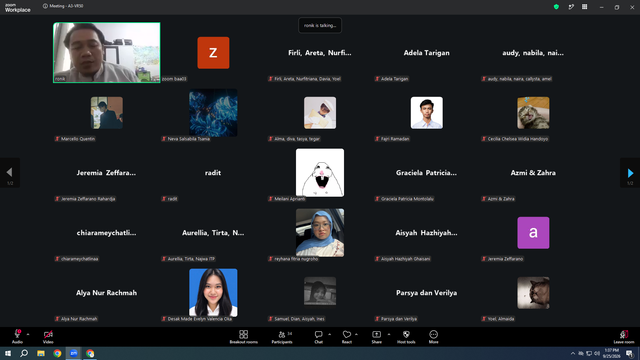Viewport: 640px width, 360px height.
Task: Select Cecilia Chelsea Widia Handoyo's cat avatar
Action: coord(533,113)
